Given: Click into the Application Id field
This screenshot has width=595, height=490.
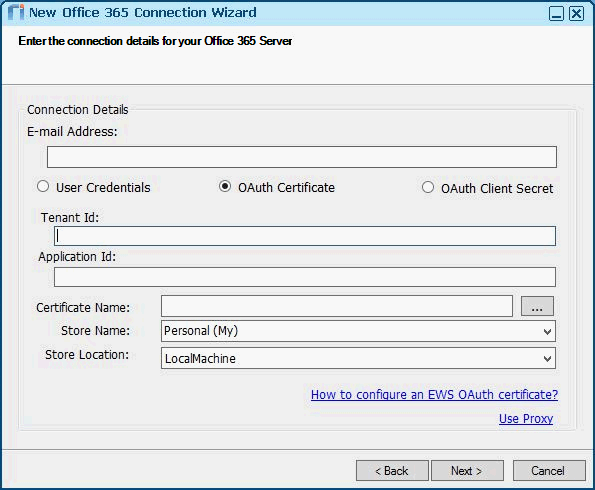Looking at the screenshot, I should click(305, 277).
